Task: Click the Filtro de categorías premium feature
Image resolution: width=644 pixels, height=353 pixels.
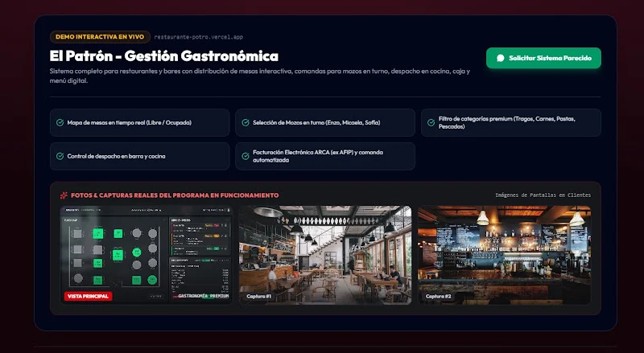Action: [x=511, y=122]
